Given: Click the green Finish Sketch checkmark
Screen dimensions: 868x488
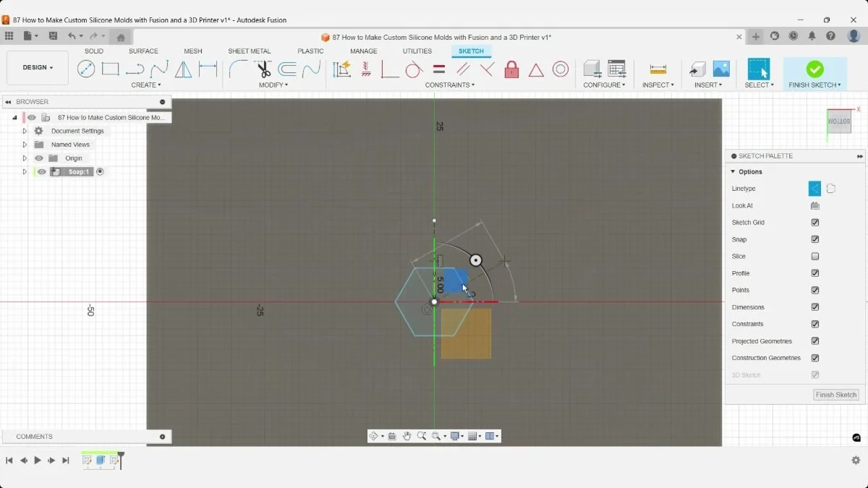Looking at the screenshot, I should (815, 69).
